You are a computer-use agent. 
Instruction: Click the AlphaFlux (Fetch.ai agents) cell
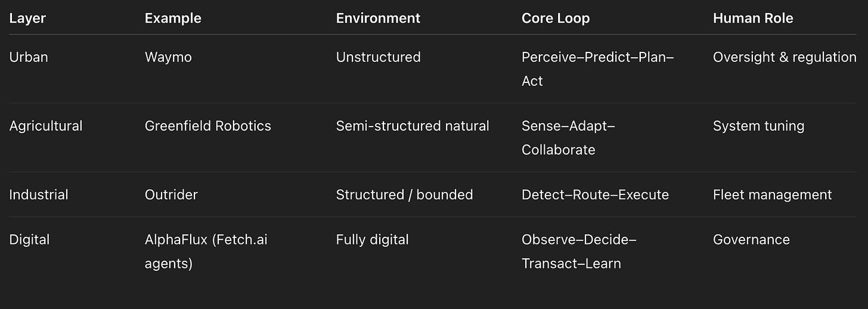pyautogui.click(x=206, y=251)
